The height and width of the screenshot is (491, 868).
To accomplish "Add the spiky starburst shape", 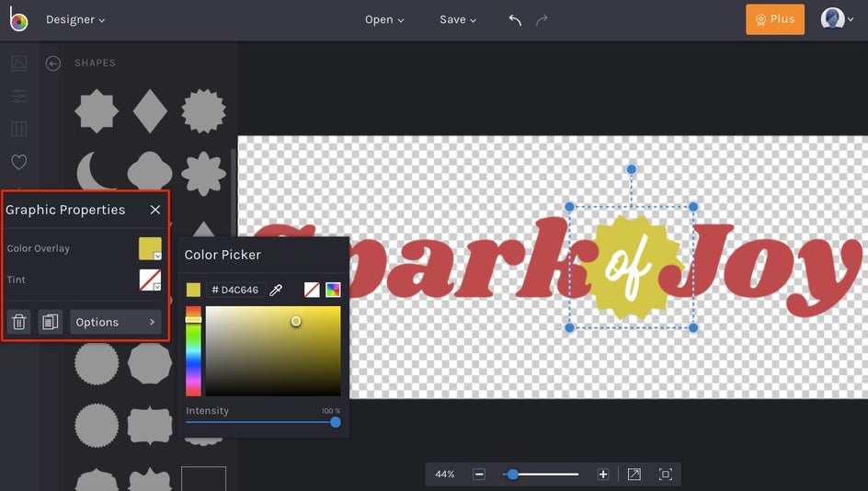I will click(204, 111).
